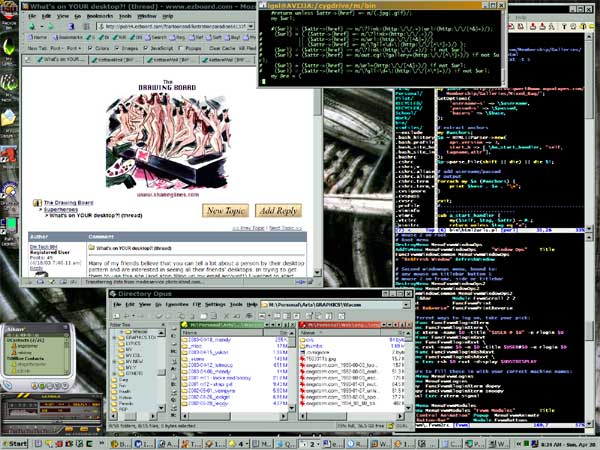The height and width of the screenshot is (450, 600).
Task: Open the Superheroes breadcrumb link
Action: [60, 209]
